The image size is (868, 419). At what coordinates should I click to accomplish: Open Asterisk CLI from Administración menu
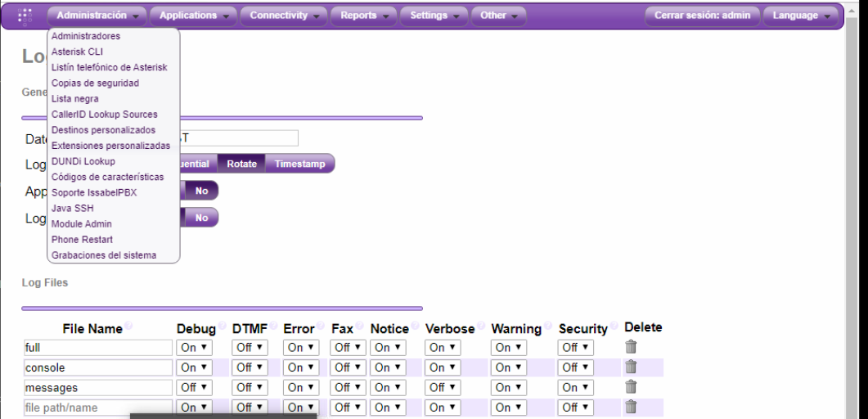(x=77, y=52)
